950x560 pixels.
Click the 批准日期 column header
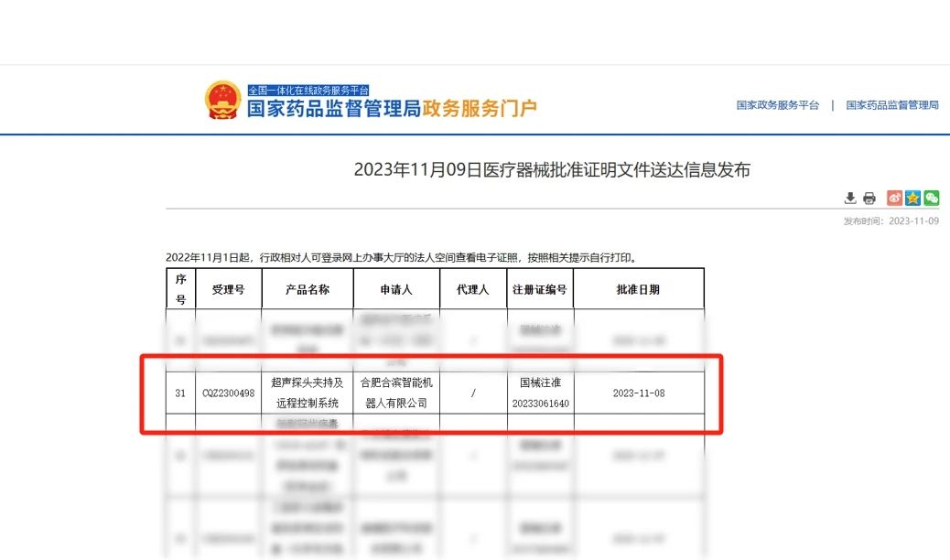[638, 289]
